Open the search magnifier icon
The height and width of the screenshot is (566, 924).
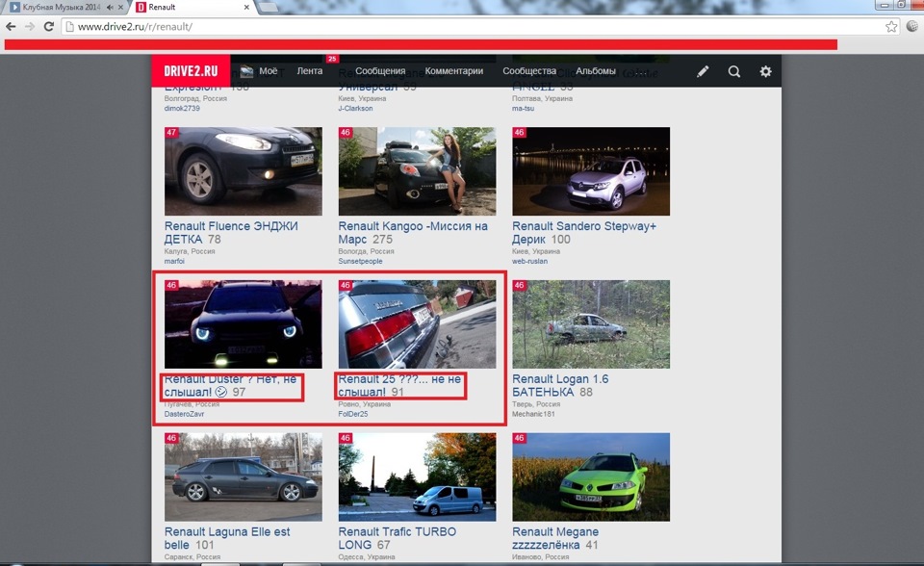(x=733, y=71)
